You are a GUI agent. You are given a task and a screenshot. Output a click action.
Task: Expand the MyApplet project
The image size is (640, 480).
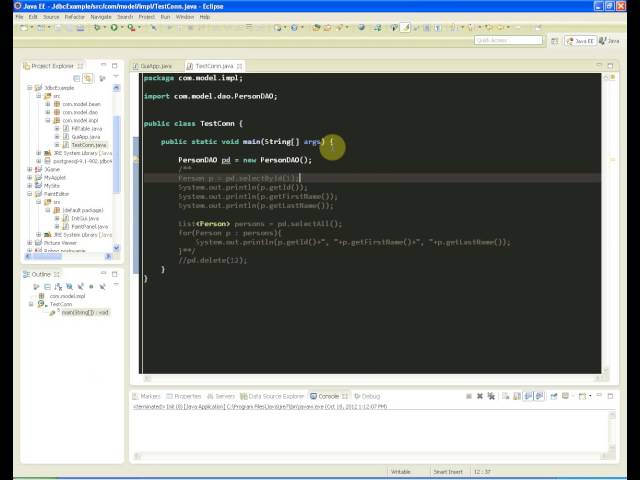point(30,178)
